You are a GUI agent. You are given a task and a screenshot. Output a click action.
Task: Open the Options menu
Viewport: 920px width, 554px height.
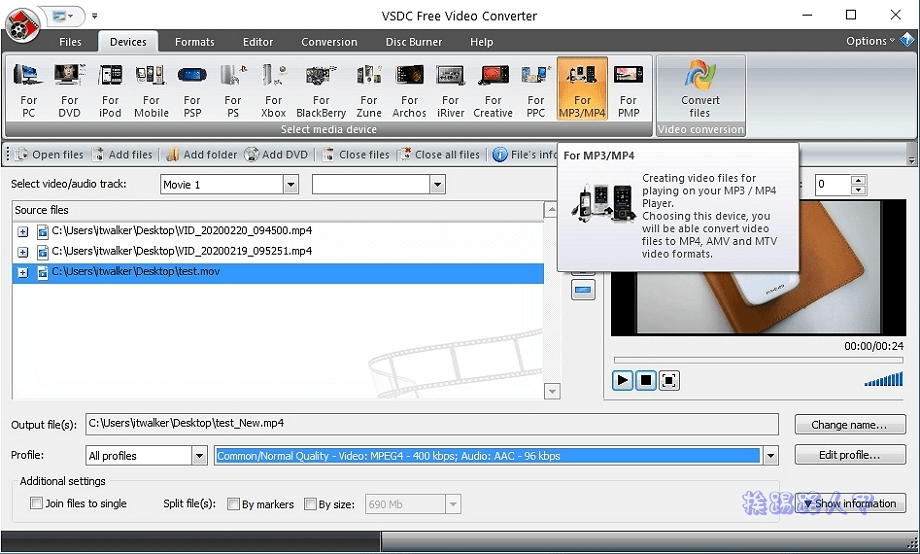pos(870,41)
